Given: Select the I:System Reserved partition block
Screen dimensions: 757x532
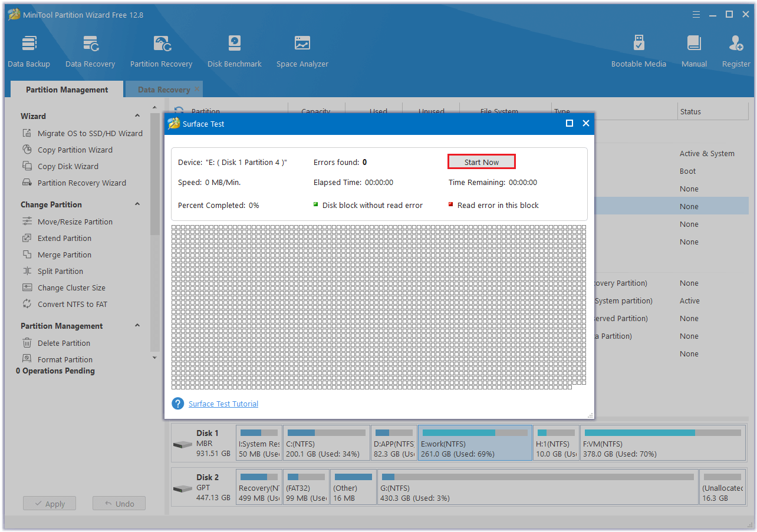Looking at the screenshot, I should 259,443.
